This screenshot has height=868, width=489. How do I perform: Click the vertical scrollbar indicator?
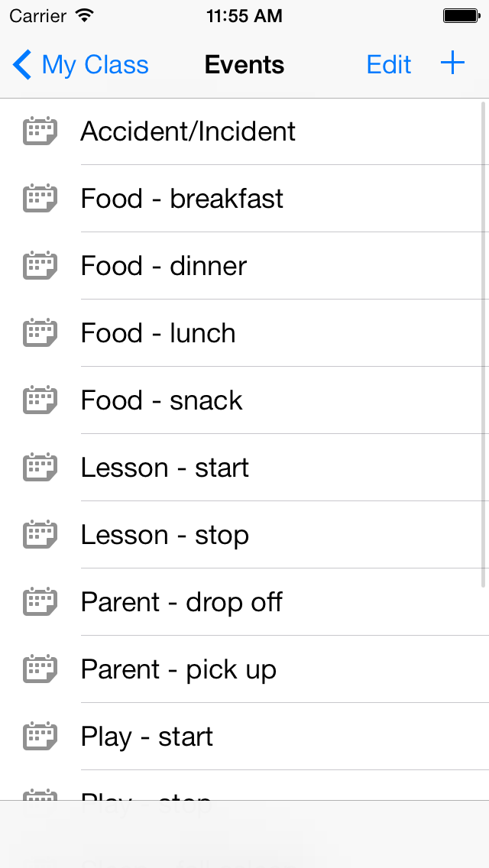click(x=484, y=345)
